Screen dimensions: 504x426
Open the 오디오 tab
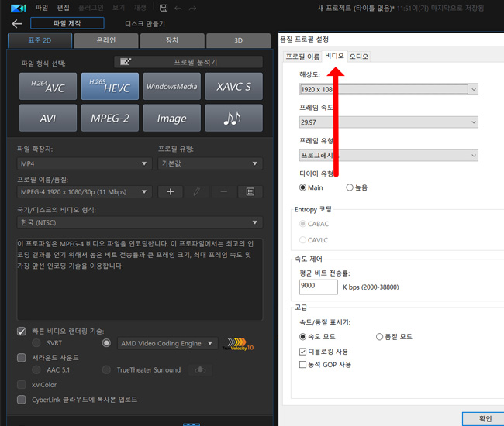[359, 57]
